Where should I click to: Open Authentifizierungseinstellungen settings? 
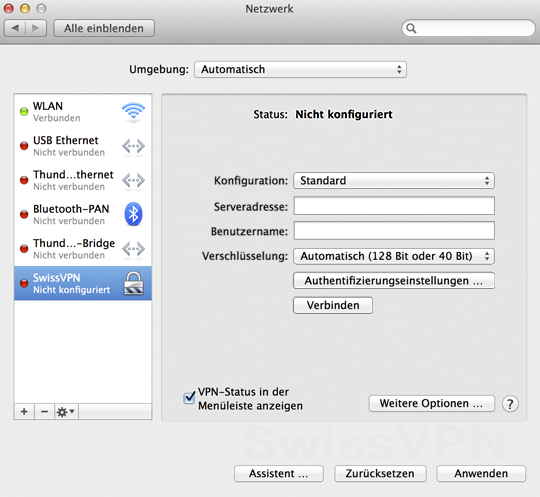click(x=394, y=281)
